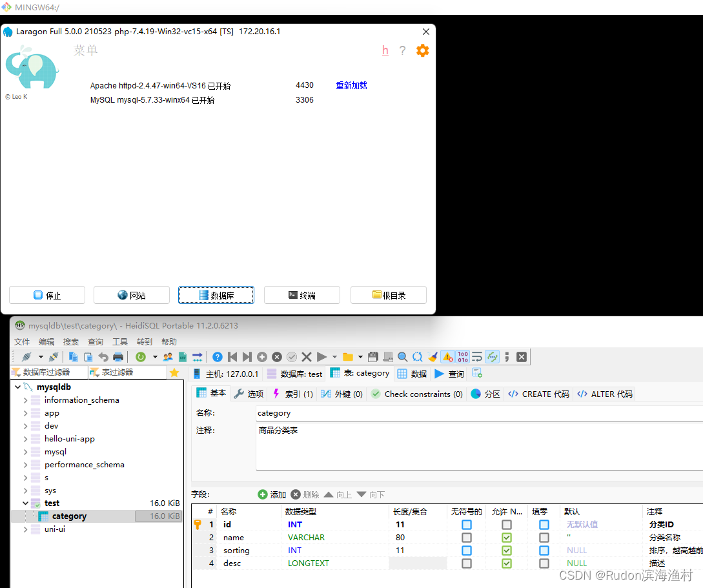Click the copy toolbar icon
703x588 pixels.
73,357
